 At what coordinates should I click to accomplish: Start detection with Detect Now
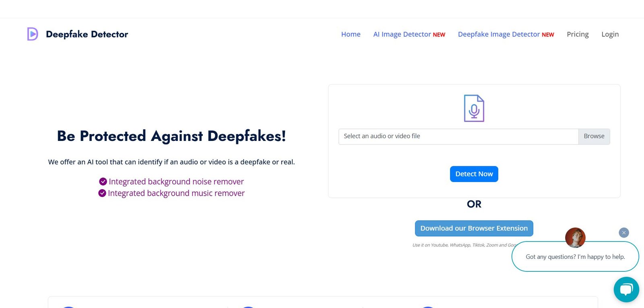tap(474, 174)
